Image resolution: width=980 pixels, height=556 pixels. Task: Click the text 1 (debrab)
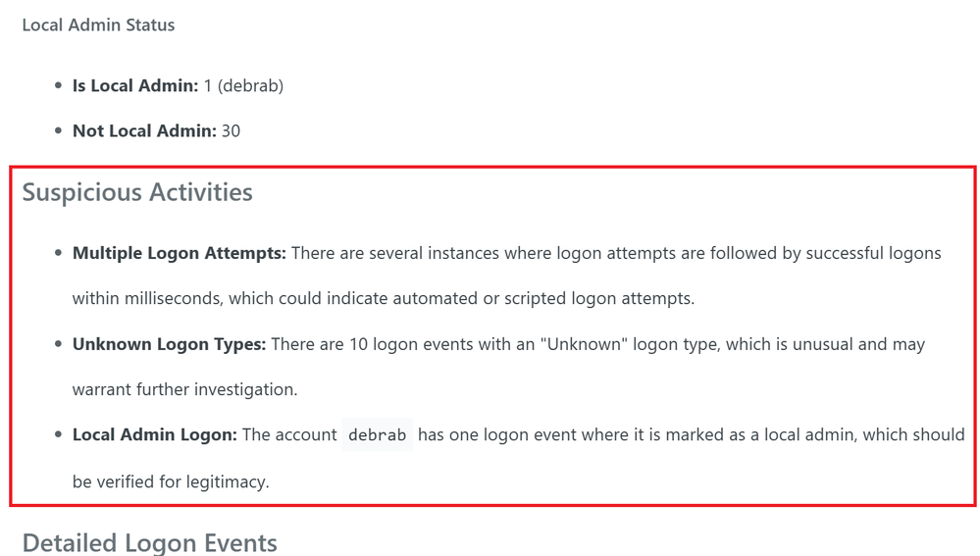(243, 85)
